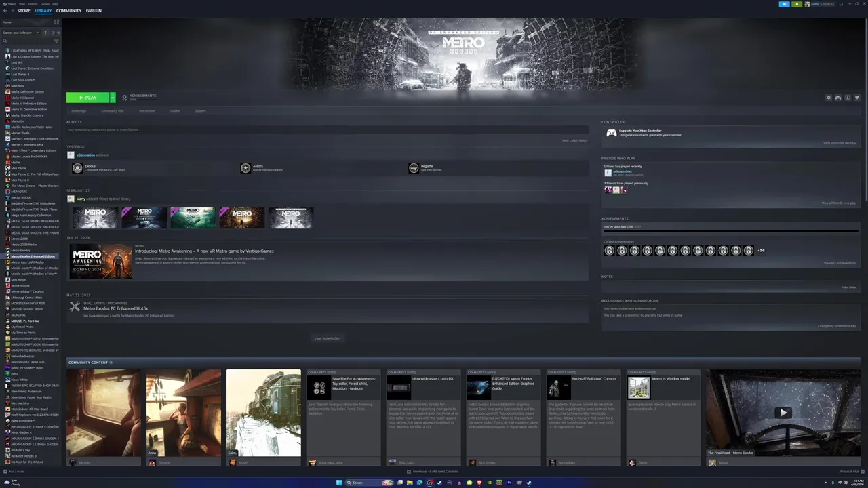This screenshot has height=488, width=868.
Task: Click Change My Screenshot Key link
Action: pos(837,326)
